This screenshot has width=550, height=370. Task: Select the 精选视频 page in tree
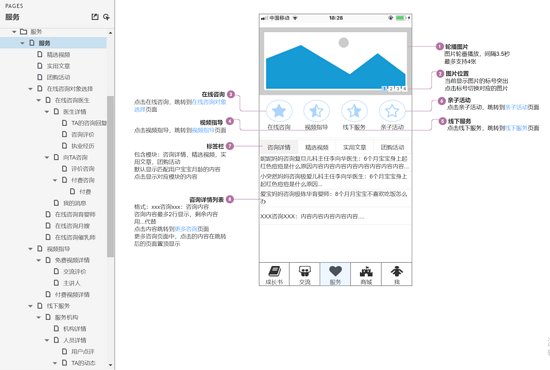[58, 54]
